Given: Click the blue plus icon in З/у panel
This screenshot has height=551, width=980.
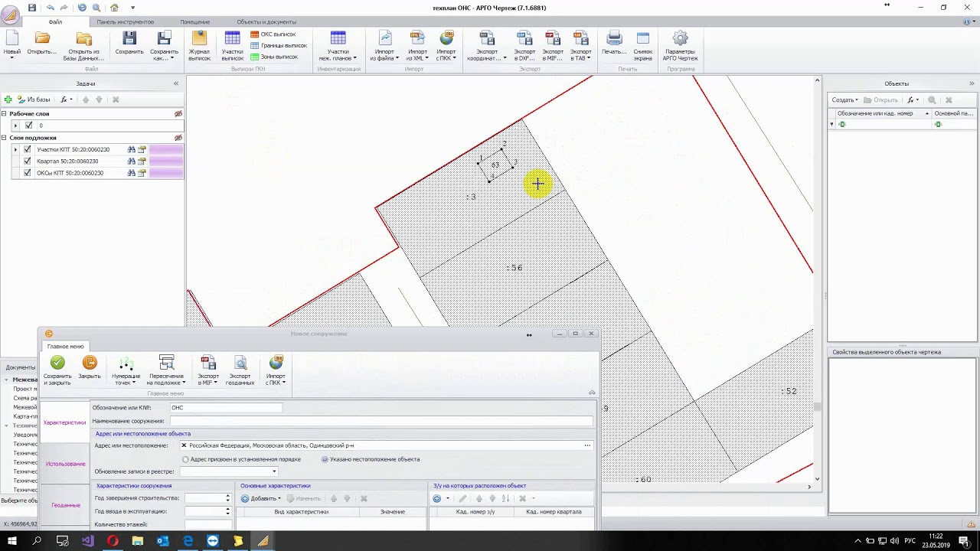Looking at the screenshot, I should point(436,499).
